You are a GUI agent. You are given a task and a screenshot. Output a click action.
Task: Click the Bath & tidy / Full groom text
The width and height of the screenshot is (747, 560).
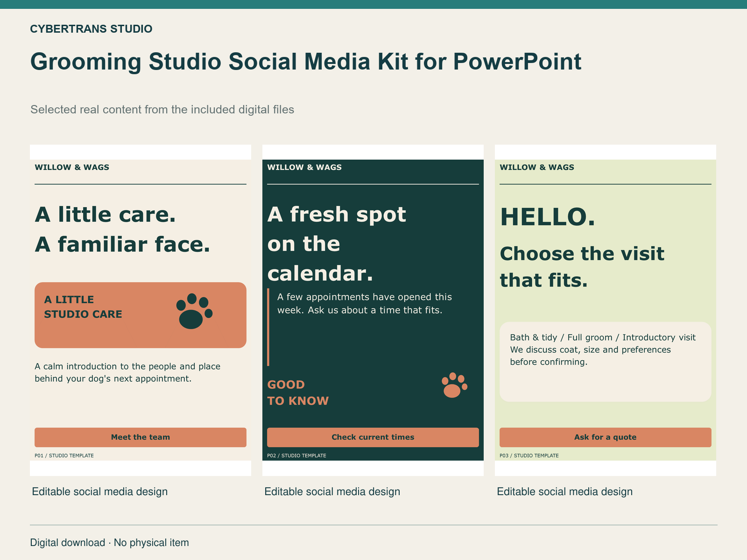coord(603,337)
